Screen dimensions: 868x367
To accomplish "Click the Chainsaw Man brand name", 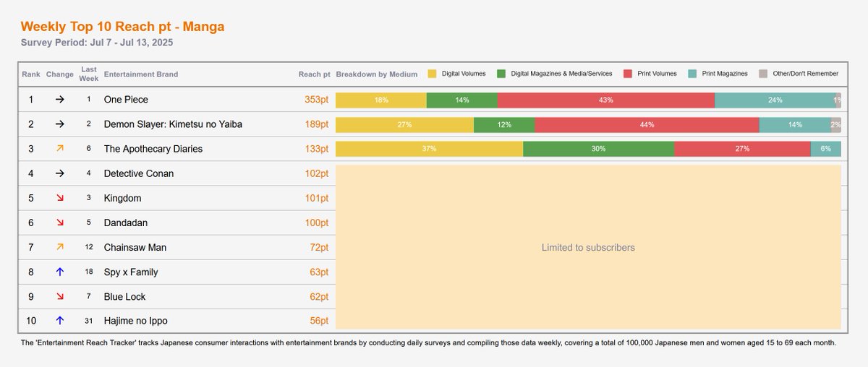I will click(135, 247).
